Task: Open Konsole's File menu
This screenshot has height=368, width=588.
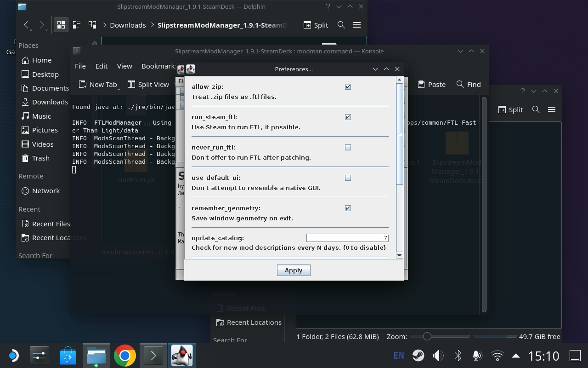Action: (x=80, y=66)
